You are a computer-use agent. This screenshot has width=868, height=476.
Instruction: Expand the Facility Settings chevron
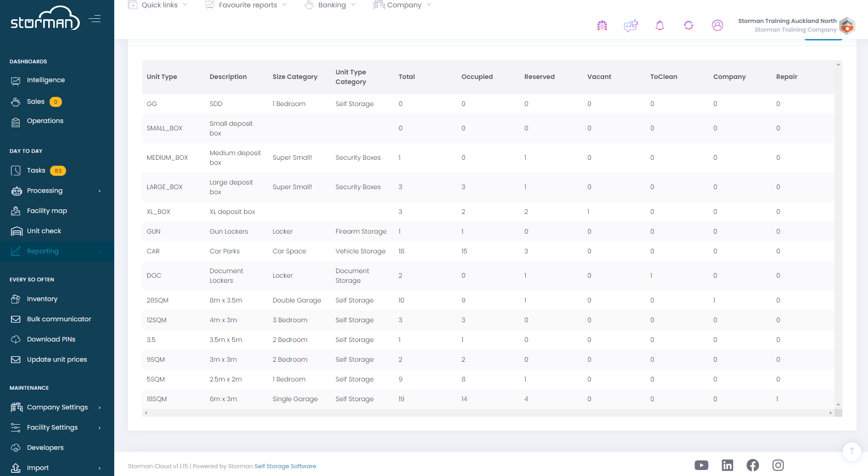pyautogui.click(x=100, y=428)
